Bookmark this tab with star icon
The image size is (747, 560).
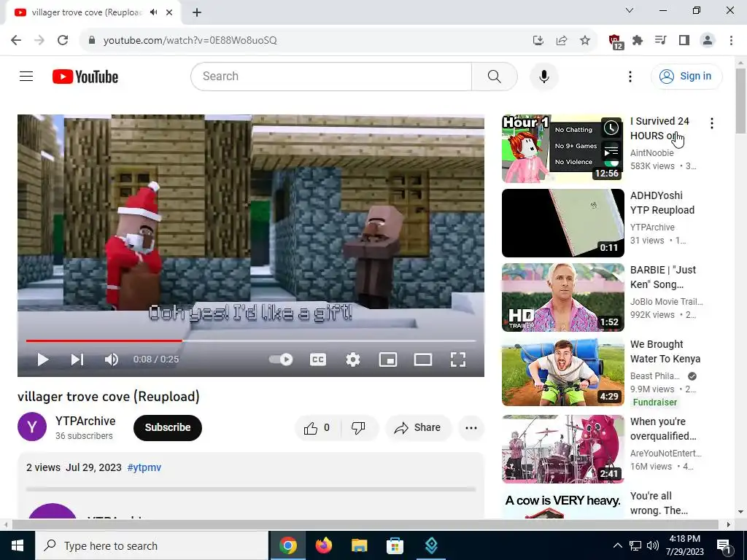585,41
